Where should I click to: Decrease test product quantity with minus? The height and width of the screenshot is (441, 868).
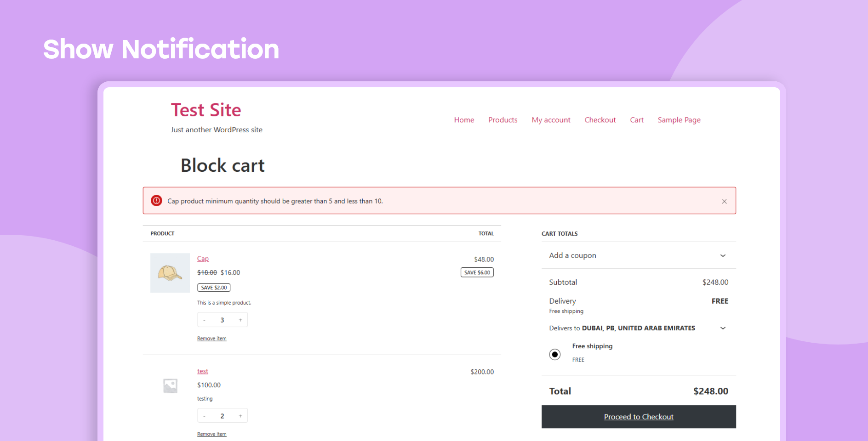(204, 415)
